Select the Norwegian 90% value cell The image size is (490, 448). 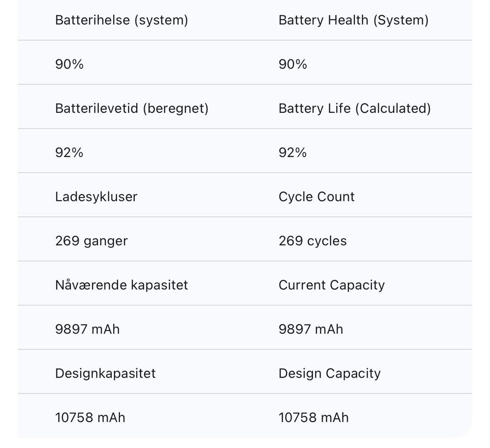(x=69, y=64)
